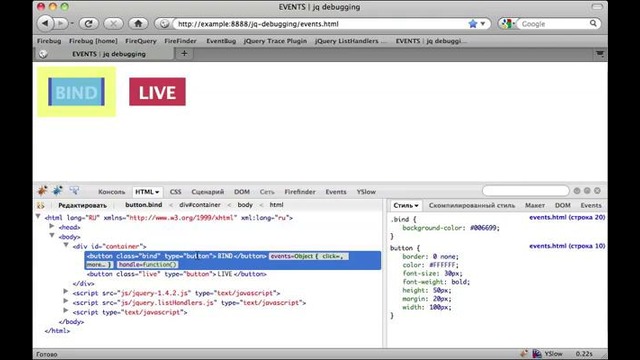Click the search magnifier icon
Viewport: 640px width, 360px height.
coord(593,23)
